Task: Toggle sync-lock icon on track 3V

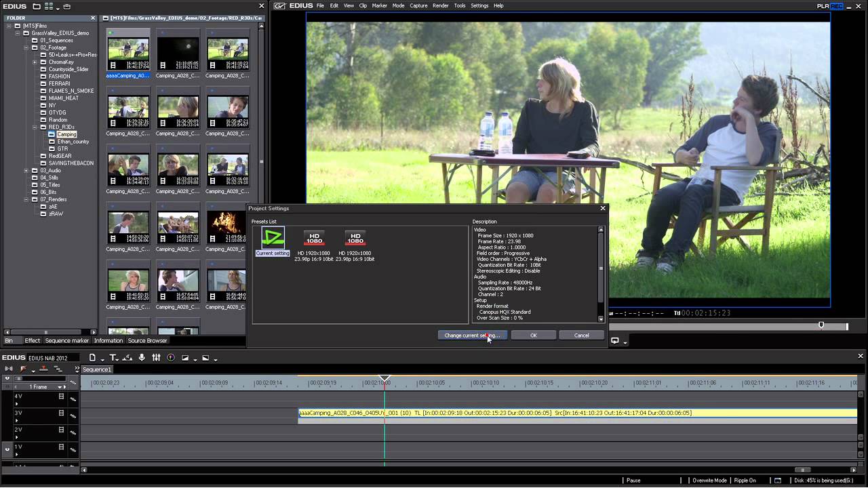Action: (x=73, y=416)
